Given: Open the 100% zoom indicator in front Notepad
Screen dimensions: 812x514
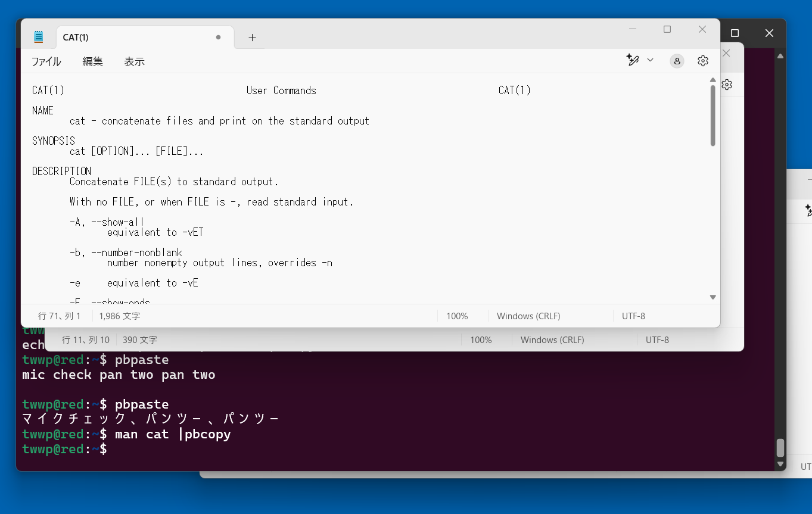Looking at the screenshot, I should pyautogui.click(x=457, y=316).
